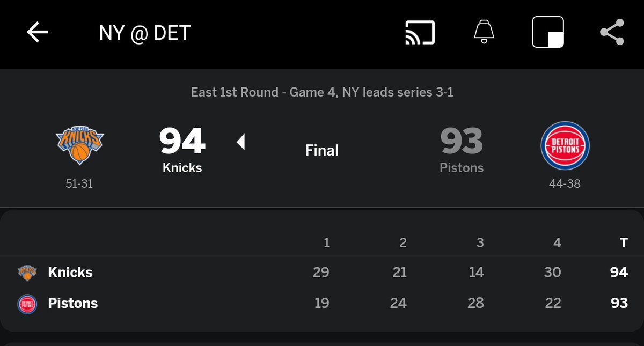
Task: Tap the Pistons 44-38 record
Action: pyautogui.click(x=565, y=183)
